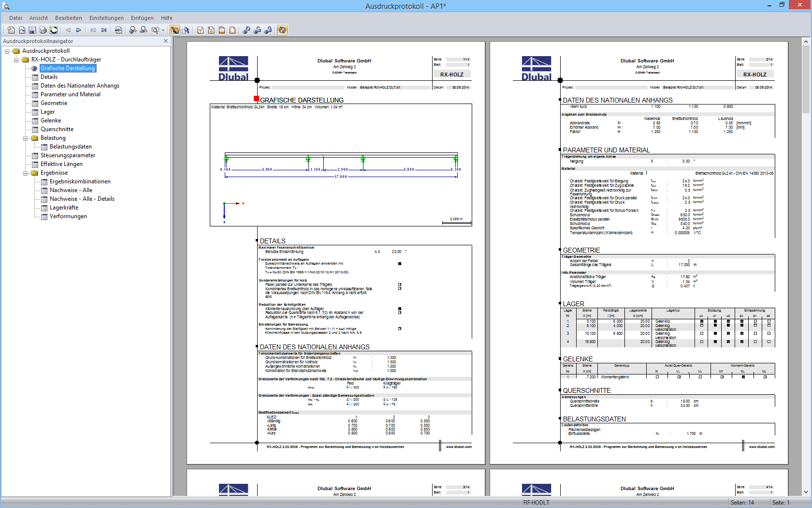
Task: Open the Einfügen menu
Action: point(142,18)
